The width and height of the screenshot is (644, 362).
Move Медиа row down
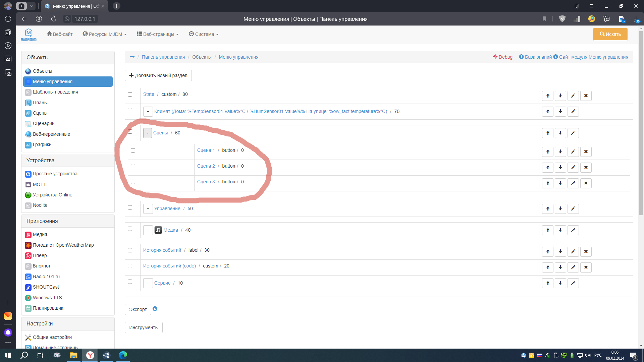click(560, 230)
